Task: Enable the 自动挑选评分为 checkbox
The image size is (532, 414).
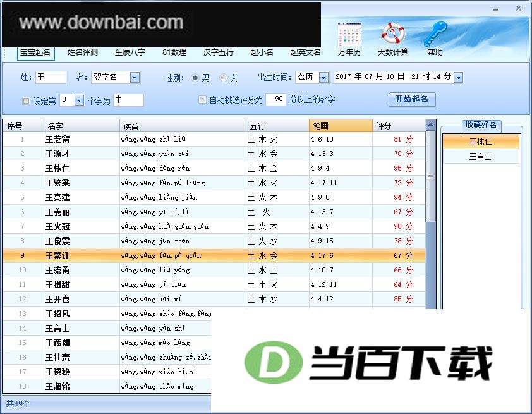Action: (202, 100)
